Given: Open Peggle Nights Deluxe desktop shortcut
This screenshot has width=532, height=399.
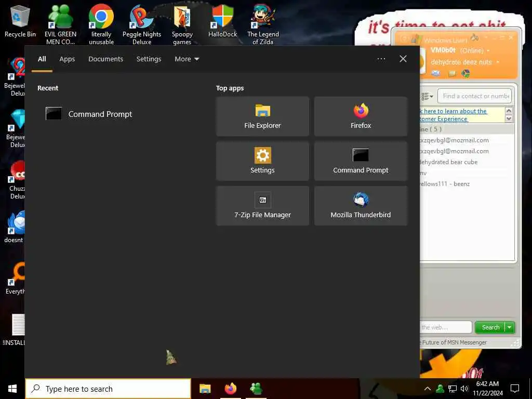Looking at the screenshot, I should click(x=142, y=24).
